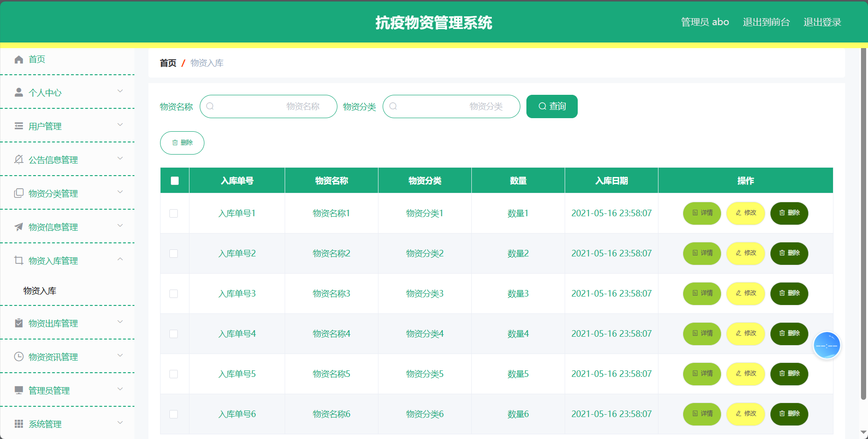Click the paper plane icon for 物资信息管理
This screenshot has width=868, height=439.
pyautogui.click(x=19, y=227)
